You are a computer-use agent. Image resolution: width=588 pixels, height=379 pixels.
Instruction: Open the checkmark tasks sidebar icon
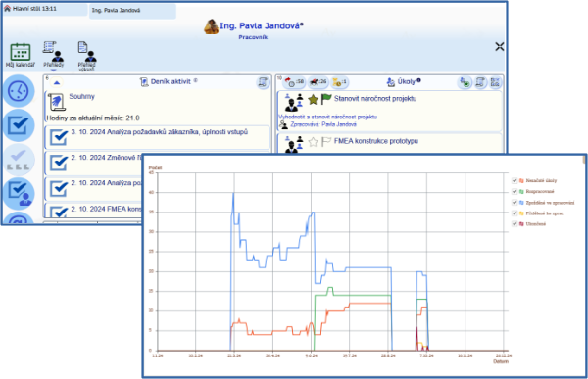tap(19, 125)
